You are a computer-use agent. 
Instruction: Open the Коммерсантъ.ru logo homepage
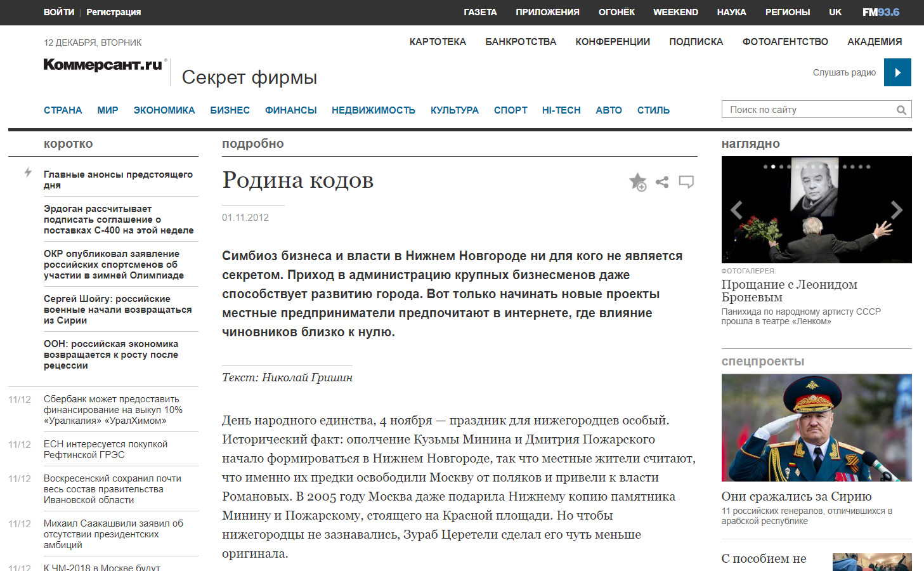(105, 65)
